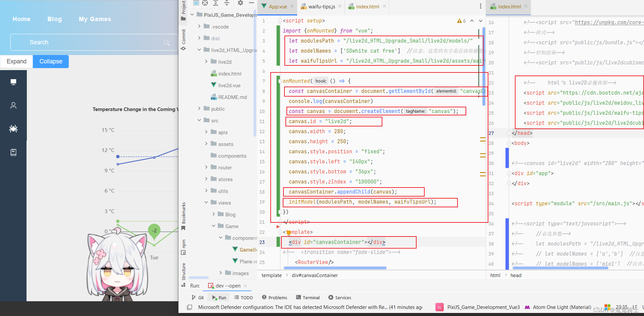Click Blog in web page navigation
The height and width of the screenshot is (316, 644).
pos(55,19)
